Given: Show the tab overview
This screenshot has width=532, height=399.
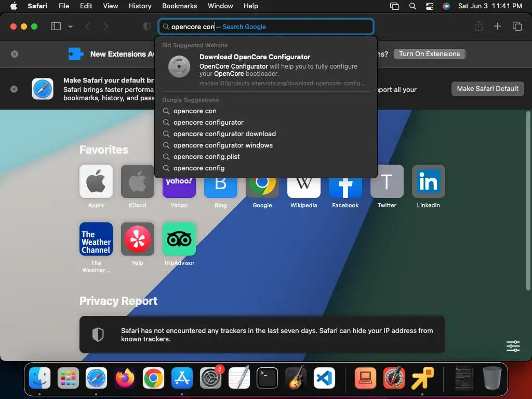Looking at the screenshot, I should tap(517, 26).
